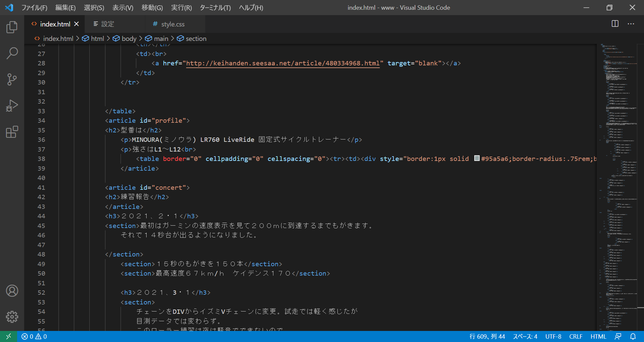Open Run and Debug view
Screen dimensions: 644x342
(12, 106)
